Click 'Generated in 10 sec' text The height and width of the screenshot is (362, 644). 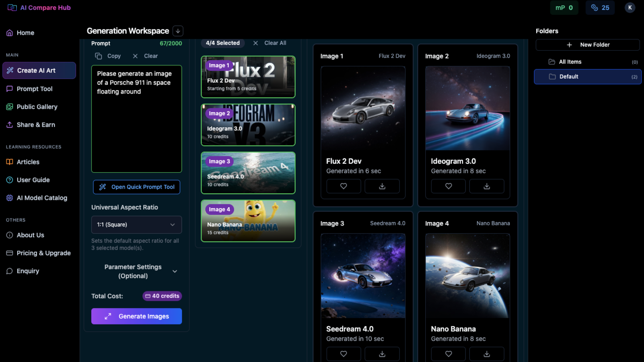355,339
